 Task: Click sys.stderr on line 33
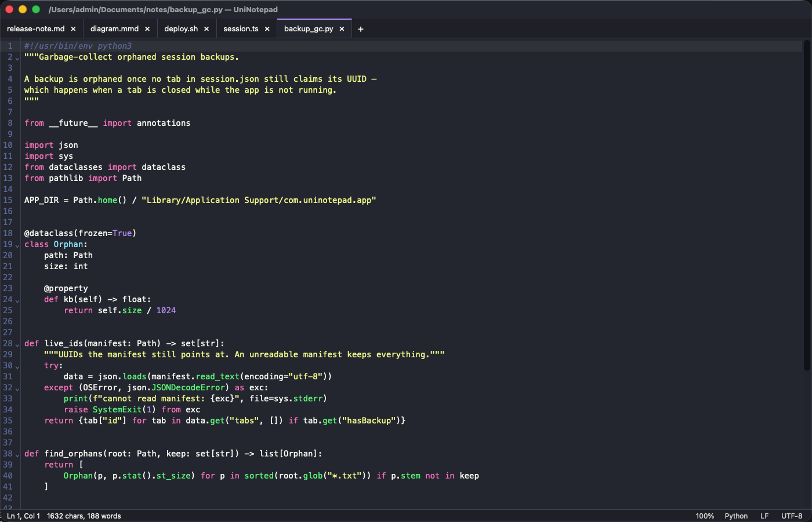(298, 398)
